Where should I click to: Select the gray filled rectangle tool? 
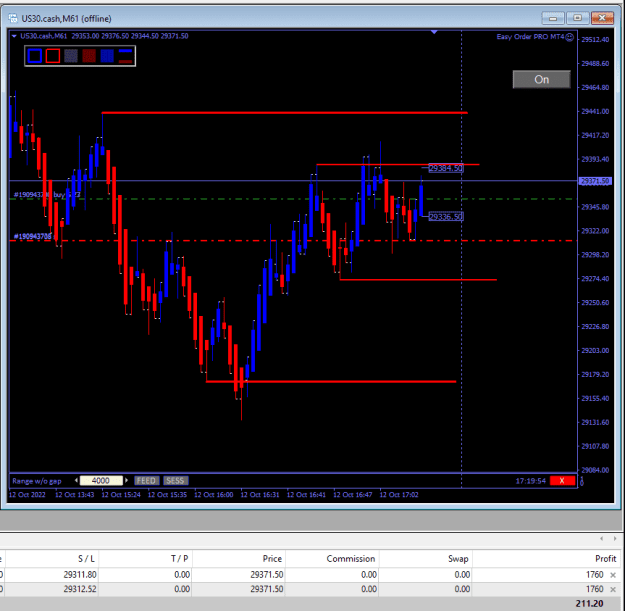[71, 56]
